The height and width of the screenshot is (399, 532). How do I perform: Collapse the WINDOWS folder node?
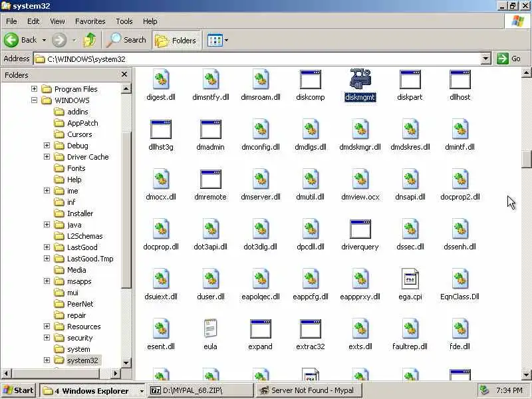tap(35, 100)
